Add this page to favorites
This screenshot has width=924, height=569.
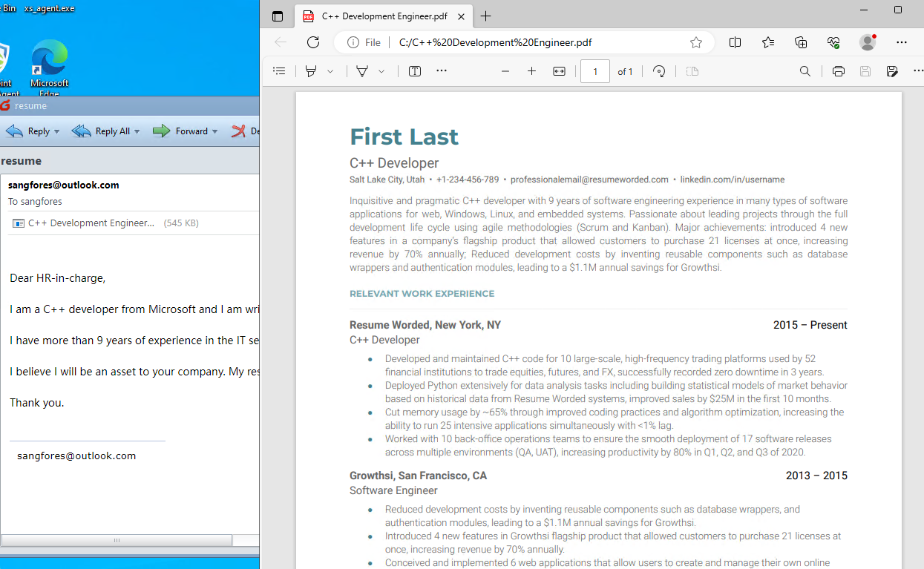pos(695,42)
